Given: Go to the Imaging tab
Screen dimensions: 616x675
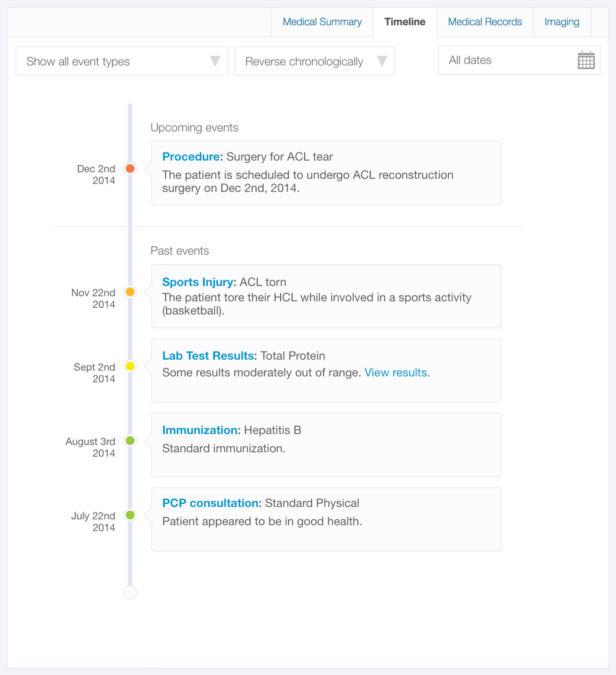Looking at the screenshot, I should (x=562, y=22).
